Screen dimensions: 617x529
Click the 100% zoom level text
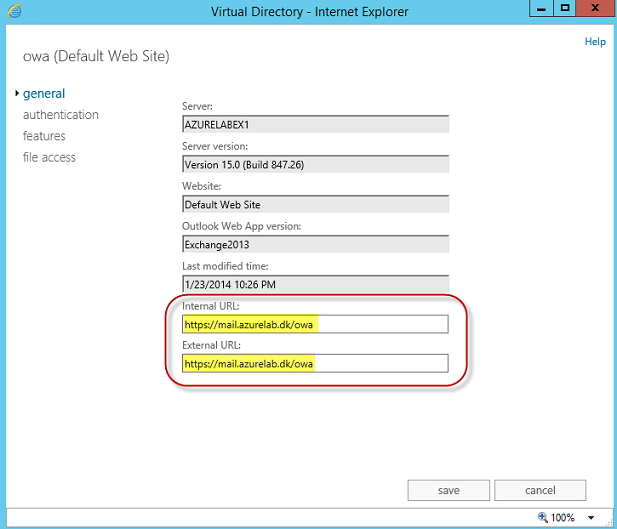563,517
